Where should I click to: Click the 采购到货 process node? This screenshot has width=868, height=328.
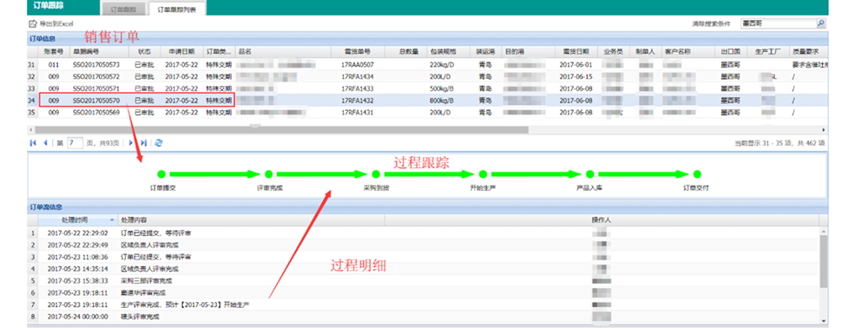376,174
